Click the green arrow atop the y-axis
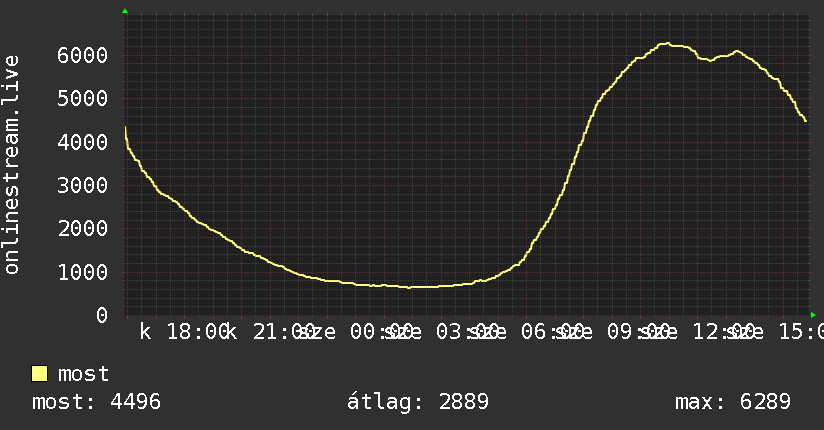 (x=125, y=11)
